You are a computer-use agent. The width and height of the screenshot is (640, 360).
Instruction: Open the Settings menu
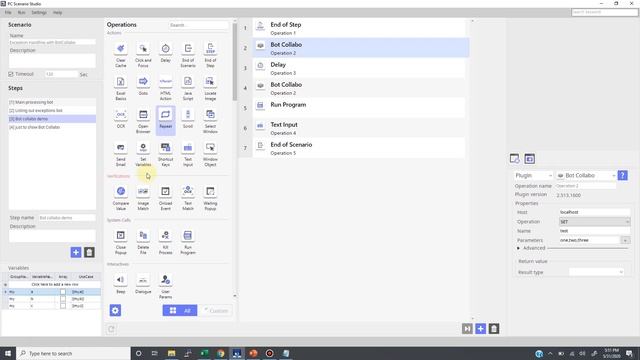39,13
